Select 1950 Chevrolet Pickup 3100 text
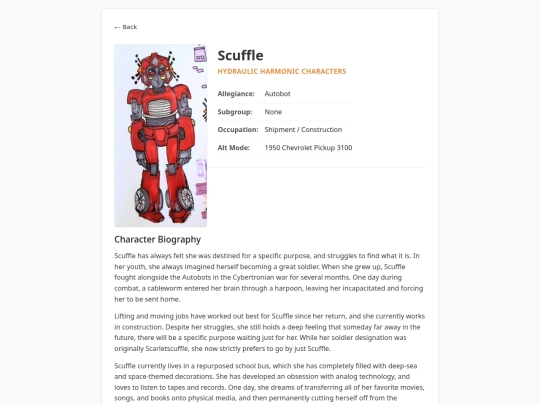Viewport: 540px width, 405px height. 308,148
